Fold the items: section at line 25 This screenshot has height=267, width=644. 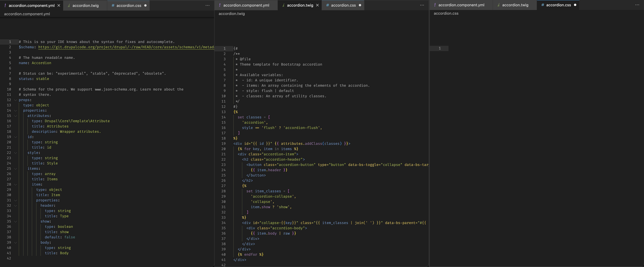pos(16,169)
